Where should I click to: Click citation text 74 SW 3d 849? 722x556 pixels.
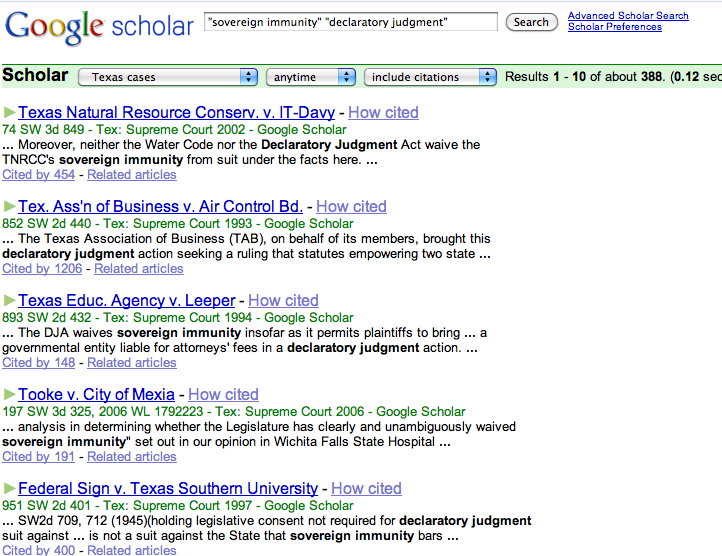click(43, 129)
